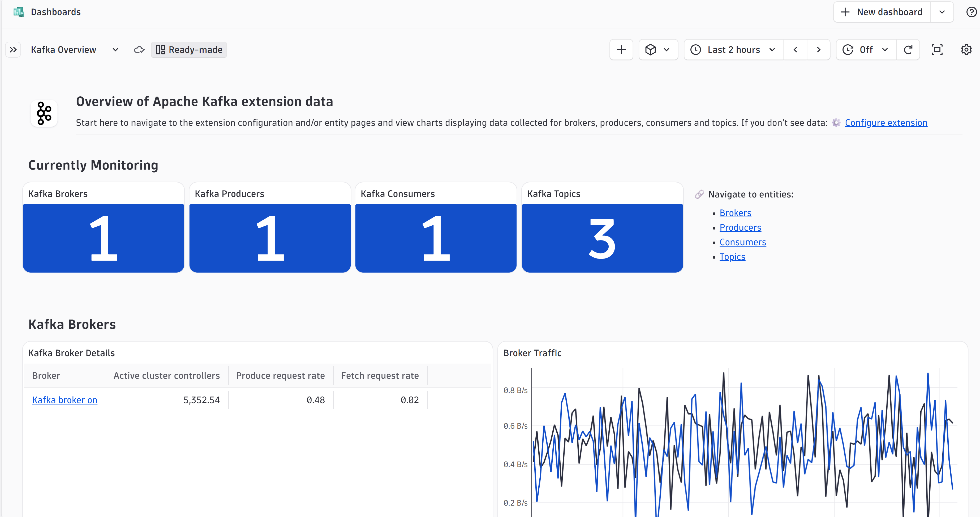
Task: Navigate to the Topics entity link
Action: [732, 257]
